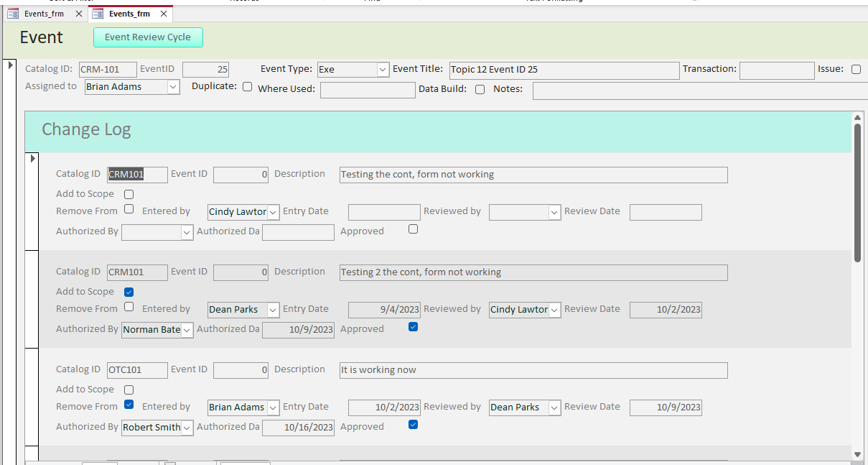Click Authorized Date field showing 10/16/2023
The width and height of the screenshot is (868, 465).
coord(298,428)
